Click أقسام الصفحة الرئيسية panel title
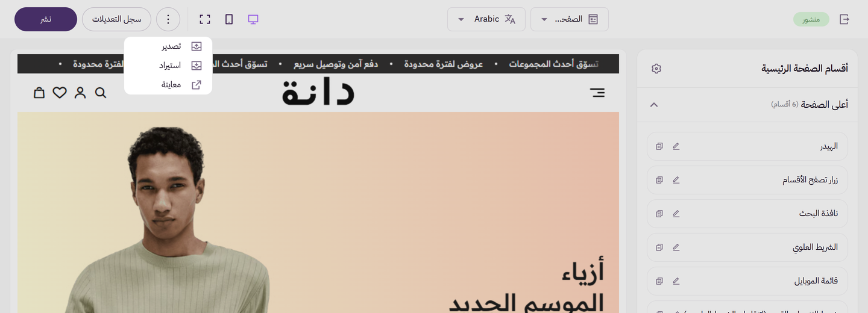The image size is (868, 313). pos(805,69)
